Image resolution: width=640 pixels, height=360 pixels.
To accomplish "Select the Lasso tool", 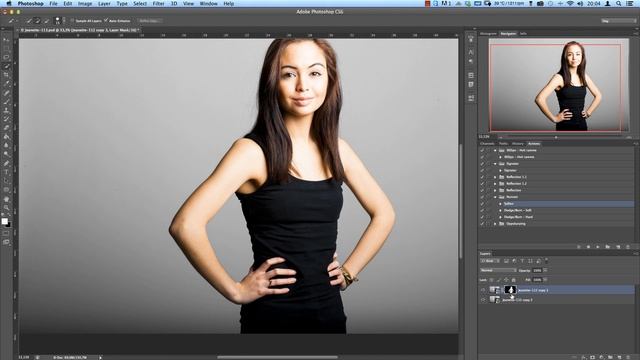I will (x=6, y=58).
